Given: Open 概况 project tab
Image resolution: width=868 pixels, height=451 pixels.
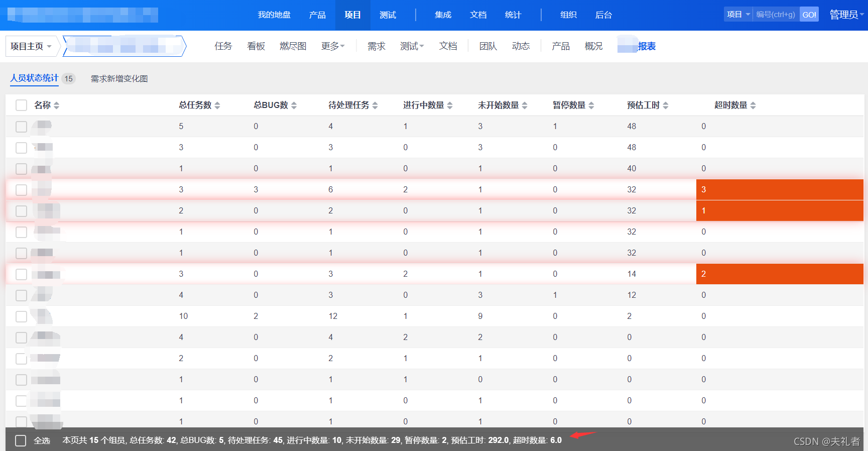Looking at the screenshot, I should tap(594, 46).
